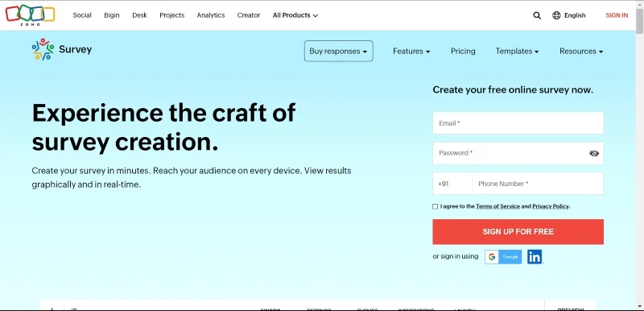Click the Survey product name

tap(75, 49)
